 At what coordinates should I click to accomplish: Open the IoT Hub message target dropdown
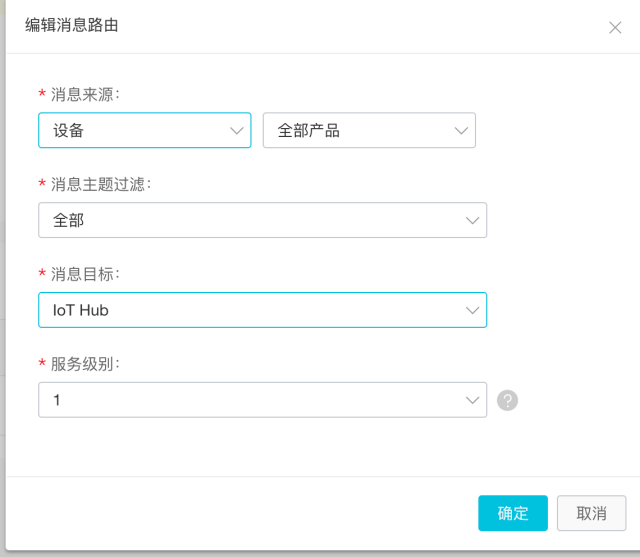[x=250, y=310]
